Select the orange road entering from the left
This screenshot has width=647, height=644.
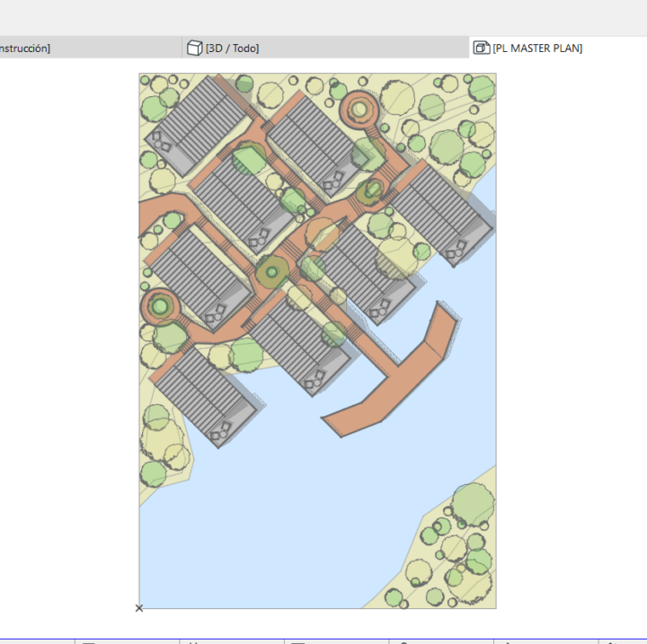tap(159, 210)
